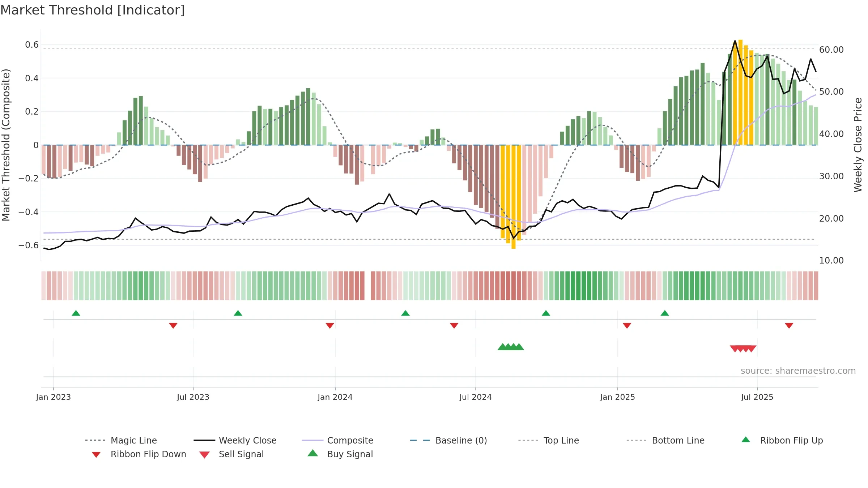Click the longest yellow bar below −0.6
Viewport: 868px width, 488px height.
tap(514, 197)
